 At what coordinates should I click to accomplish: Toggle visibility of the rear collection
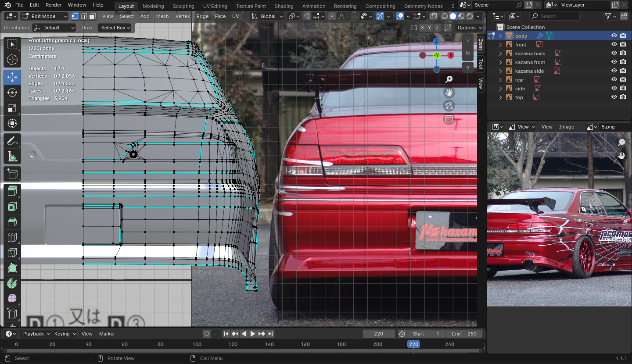coord(614,80)
